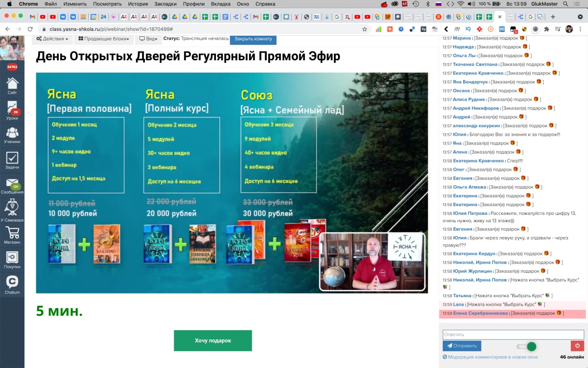Image resolution: width=588 pixels, height=368 pixels.
Task: Open the Покупки safe icon
Action: pos(12,260)
